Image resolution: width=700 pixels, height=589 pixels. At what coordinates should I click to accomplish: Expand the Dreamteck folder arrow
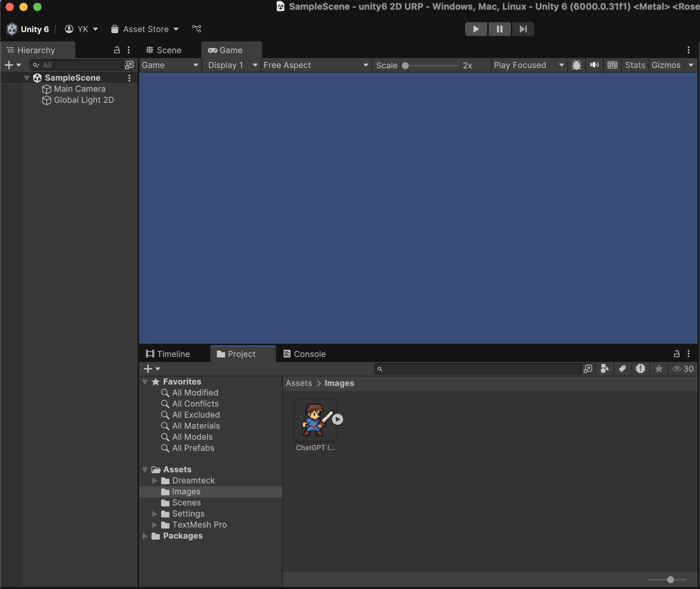click(154, 481)
